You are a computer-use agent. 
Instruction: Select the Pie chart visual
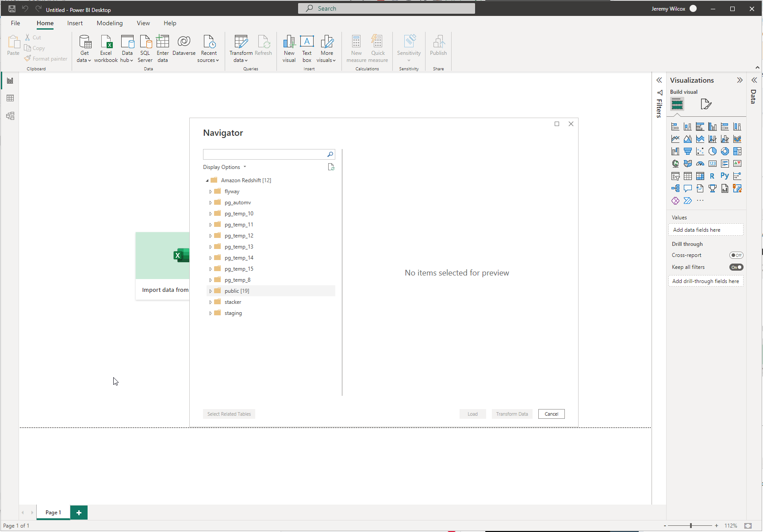pos(713,151)
